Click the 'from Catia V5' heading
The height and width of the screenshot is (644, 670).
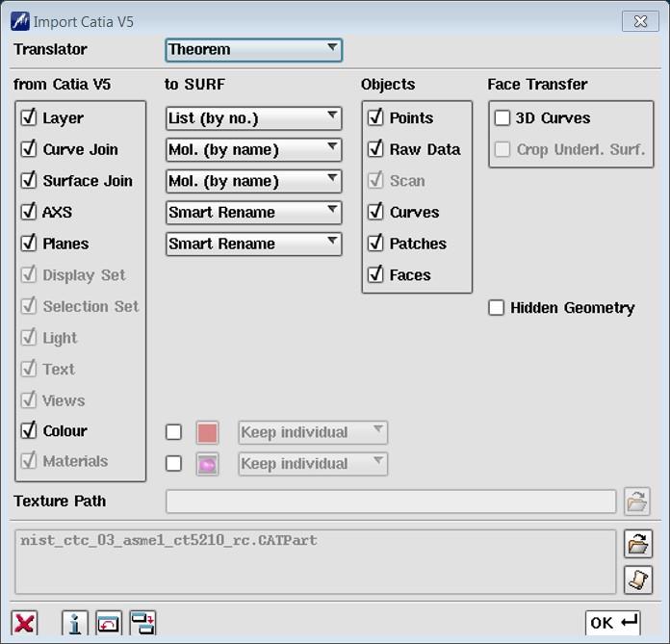[62, 84]
